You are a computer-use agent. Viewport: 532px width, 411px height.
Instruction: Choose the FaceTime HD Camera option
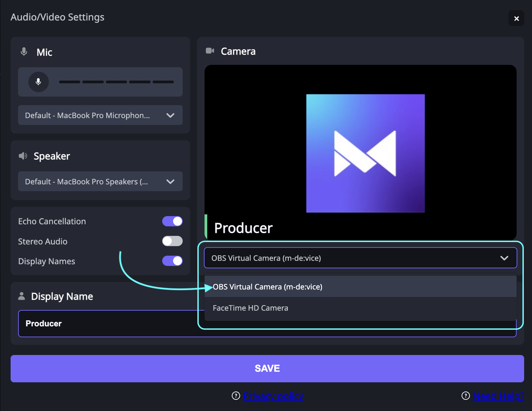pyautogui.click(x=361, y=308)
